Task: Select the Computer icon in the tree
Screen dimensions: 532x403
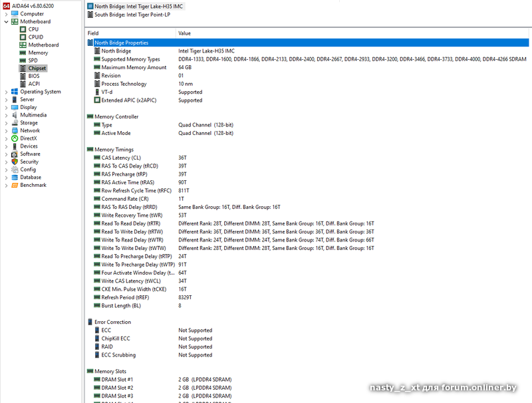Action: [x=15, y=13]
